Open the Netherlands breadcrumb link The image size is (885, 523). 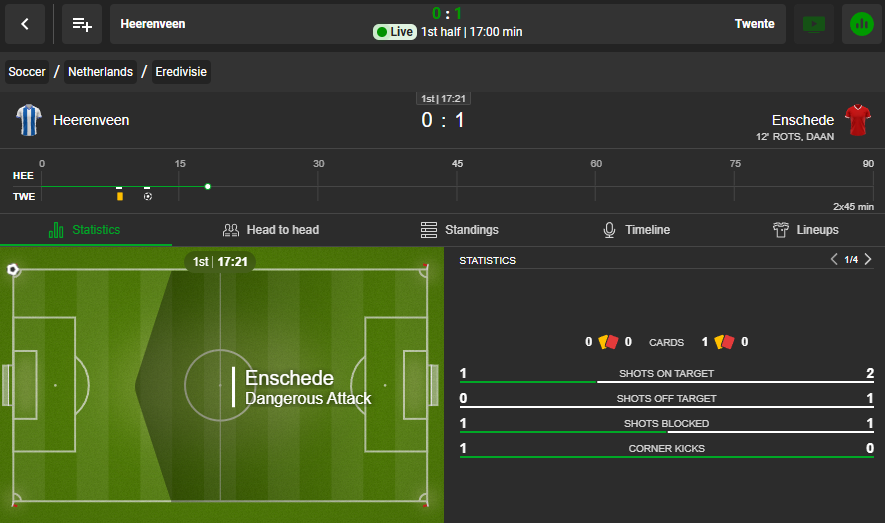tap(100, 72)
